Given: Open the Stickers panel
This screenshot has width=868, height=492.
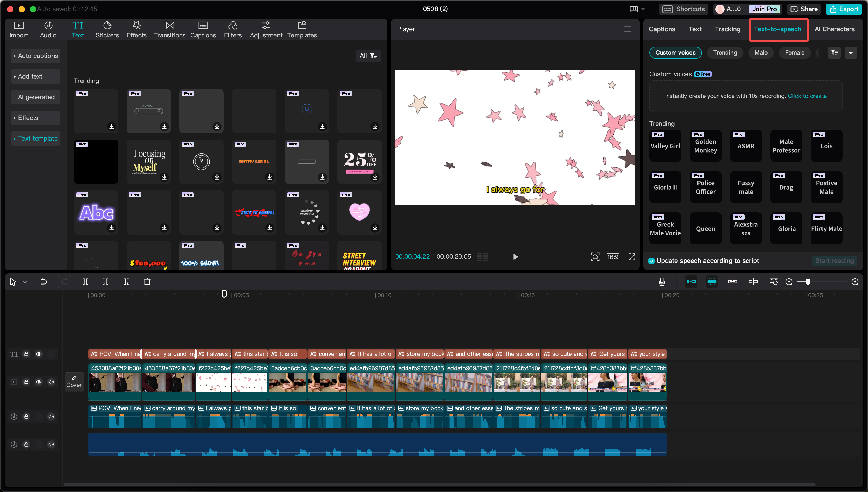Looking at the screenshot, I should pyautogui.click(x=107, y=29).
